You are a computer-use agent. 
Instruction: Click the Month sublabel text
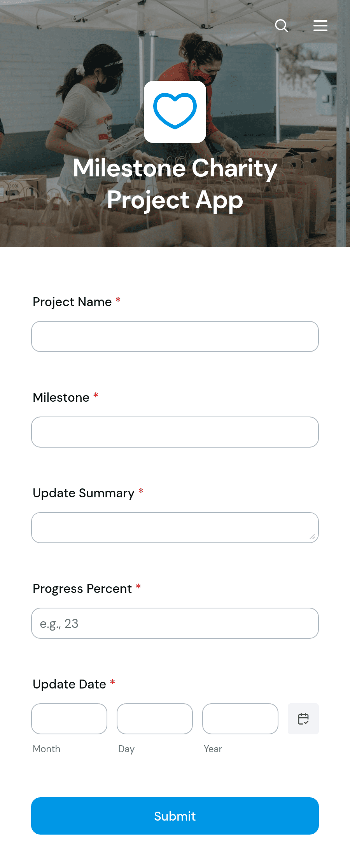pyautogui.click(x=47, y=749)
